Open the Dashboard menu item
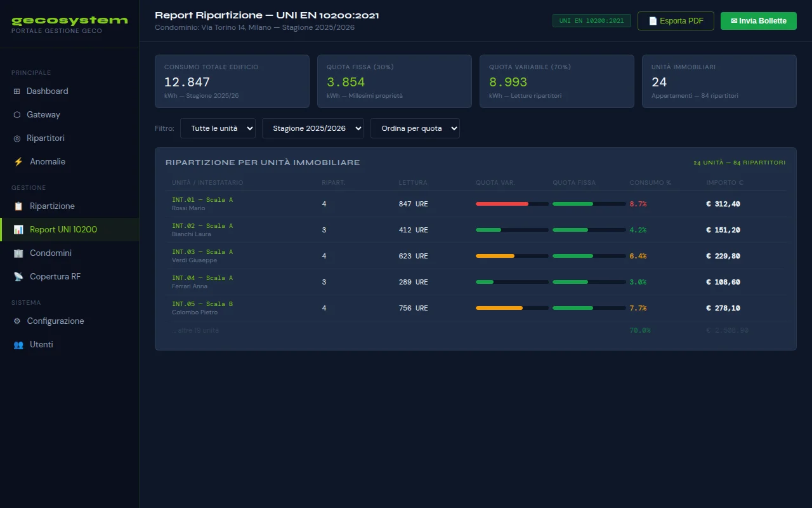The width and height of the screenshot is (812, 508). [69, 91]
